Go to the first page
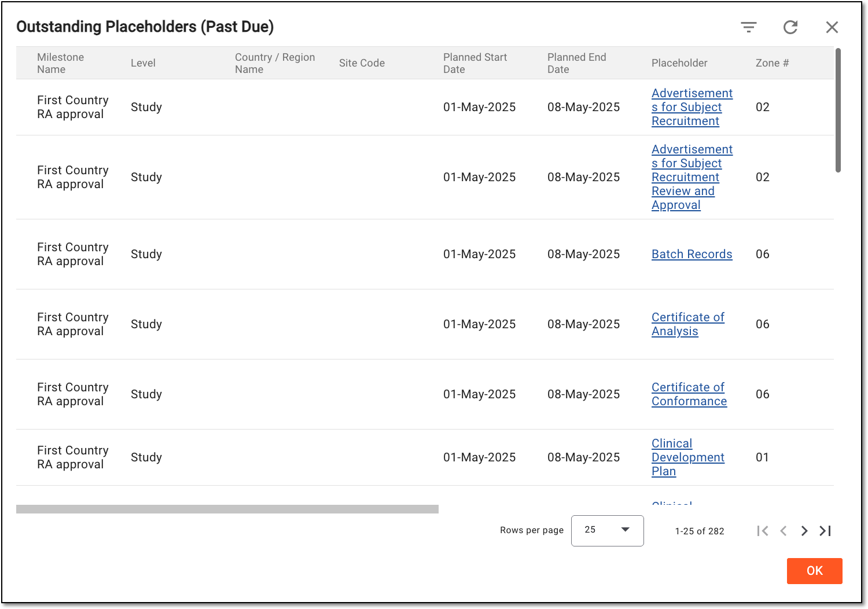Viewport: 868px width, 609px height. (x=763, y=531)
